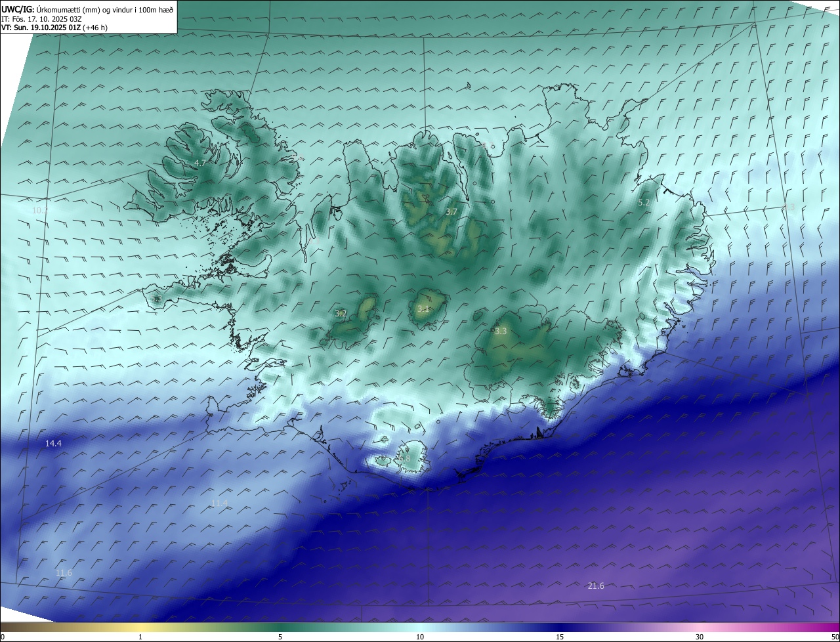This screenshot has height=642, width=840.
Task: Click the map title 'Úrkomumætti (mm) og vindur i 100m hæð'
Action: tap(105, 9)
